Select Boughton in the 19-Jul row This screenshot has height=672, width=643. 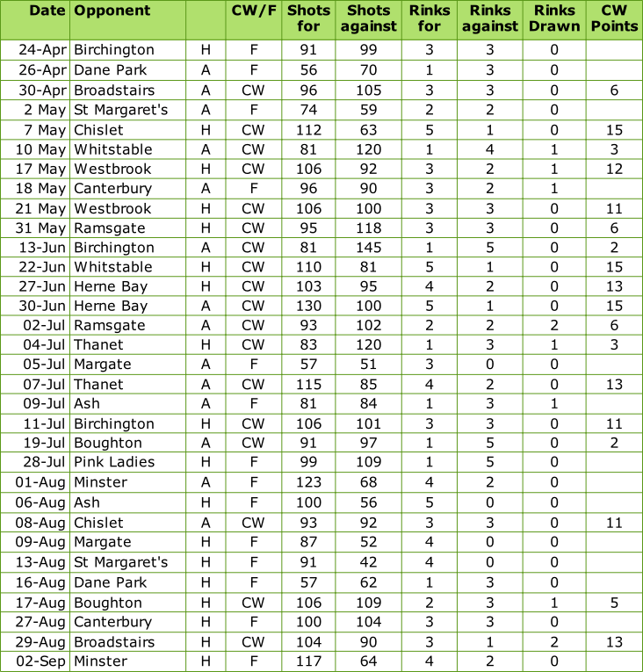108,443
